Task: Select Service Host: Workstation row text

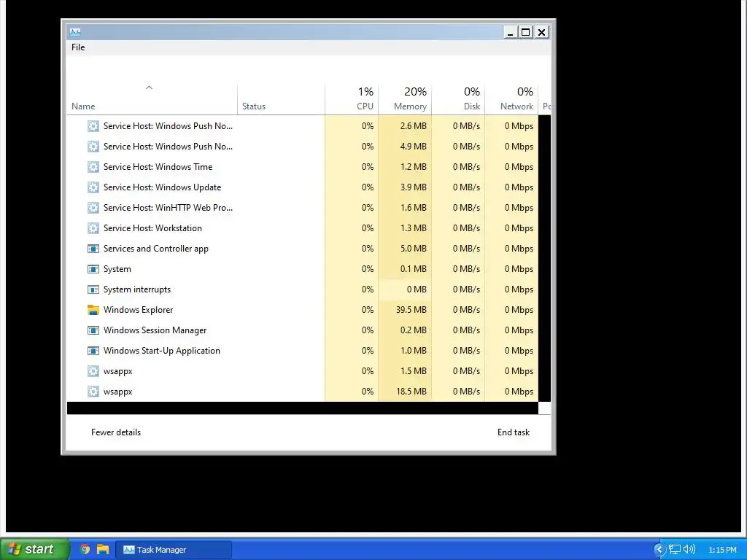Action: (152, 228)
